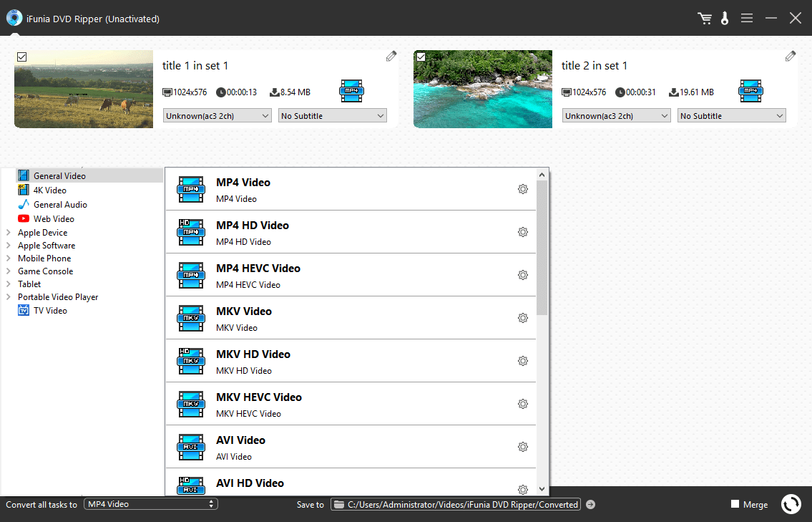
Task: Uncheck the title 1 checkbox
Action: click(x=21, y=57)
